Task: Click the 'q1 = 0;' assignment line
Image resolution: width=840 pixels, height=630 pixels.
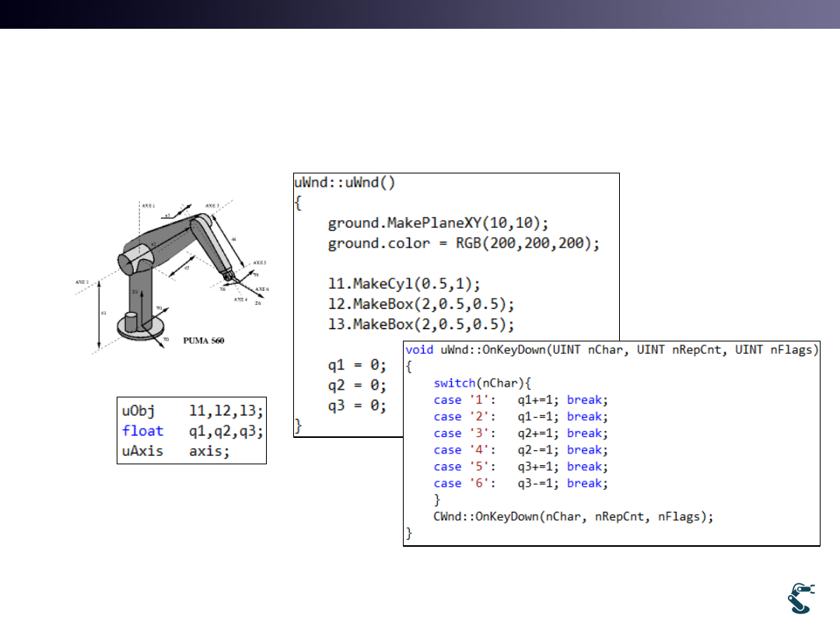Action: pos(356,364)
